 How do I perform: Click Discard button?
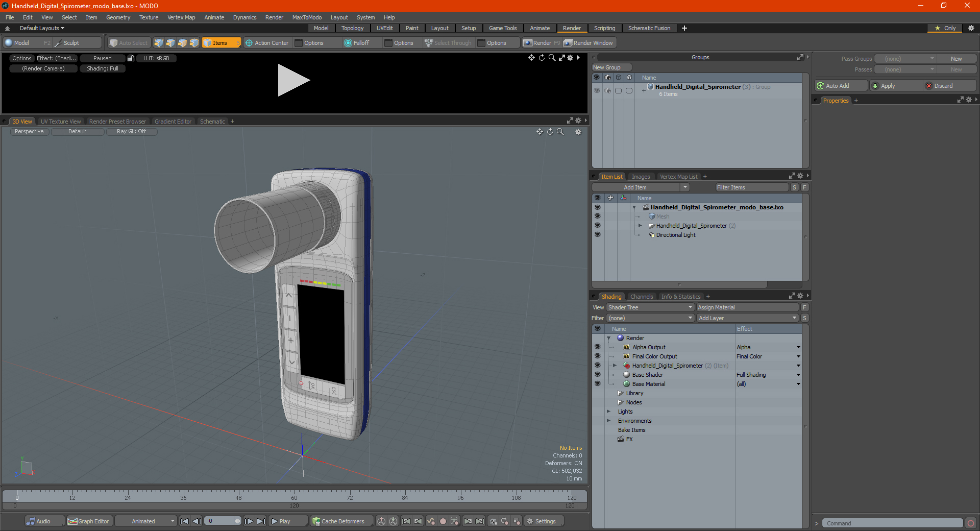[x=949, y=86]
